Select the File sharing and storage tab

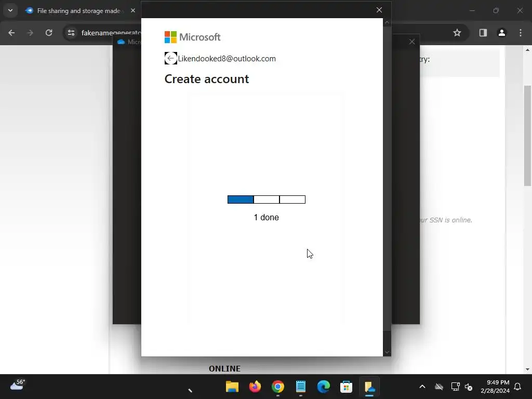point(79,10)
